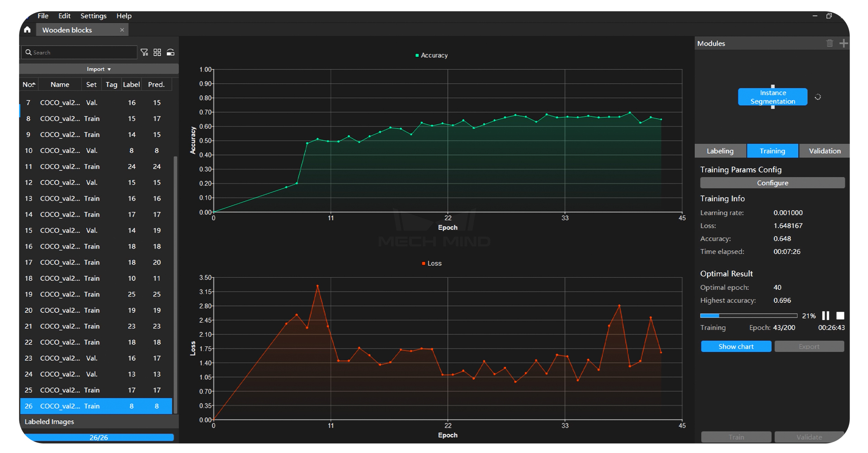The height and width of the screenshot is (453, 868).
Task: Click the toolbar icon right of grid view
Action: [x=170, y=52]
